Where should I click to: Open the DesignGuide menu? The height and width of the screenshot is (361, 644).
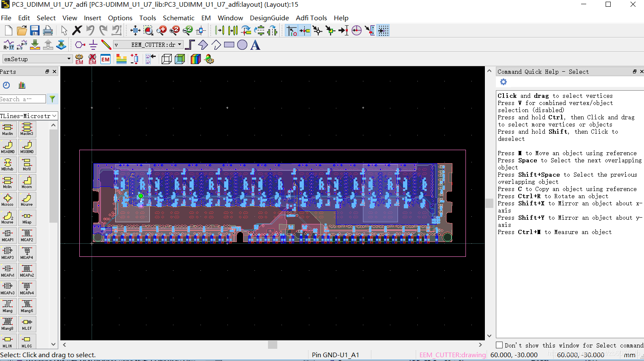point(269,18)
